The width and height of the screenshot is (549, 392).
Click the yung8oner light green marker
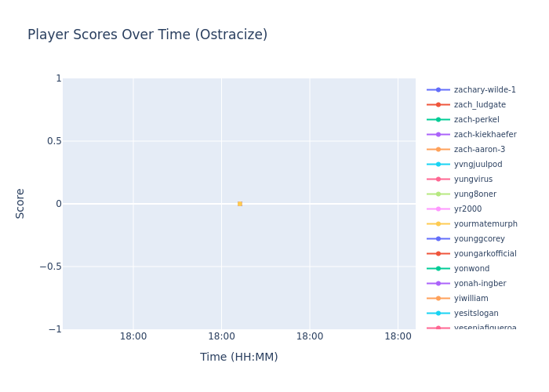[x=438, y=194]
